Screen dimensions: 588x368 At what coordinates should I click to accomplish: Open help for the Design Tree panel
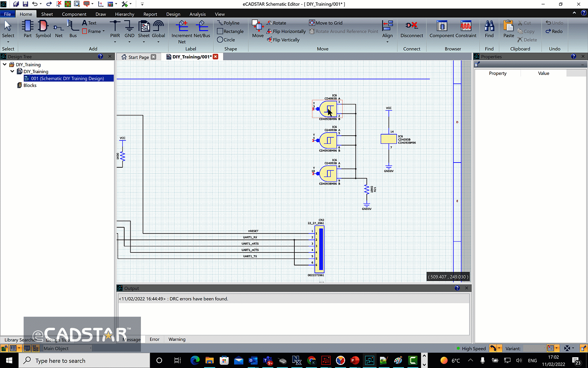click(x=100, y=57)
